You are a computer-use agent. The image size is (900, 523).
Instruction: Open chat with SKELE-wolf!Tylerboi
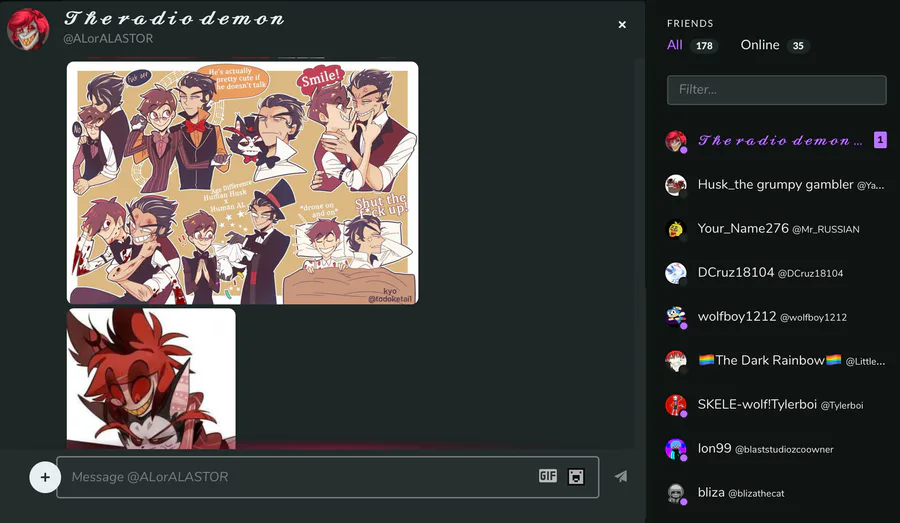(775, 405)
